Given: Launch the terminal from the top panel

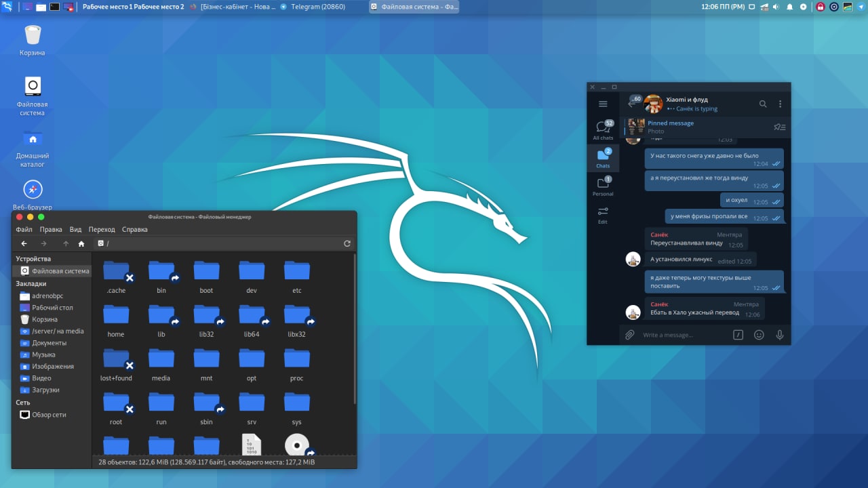Looking at the screenshot, I should pos(54,7).
